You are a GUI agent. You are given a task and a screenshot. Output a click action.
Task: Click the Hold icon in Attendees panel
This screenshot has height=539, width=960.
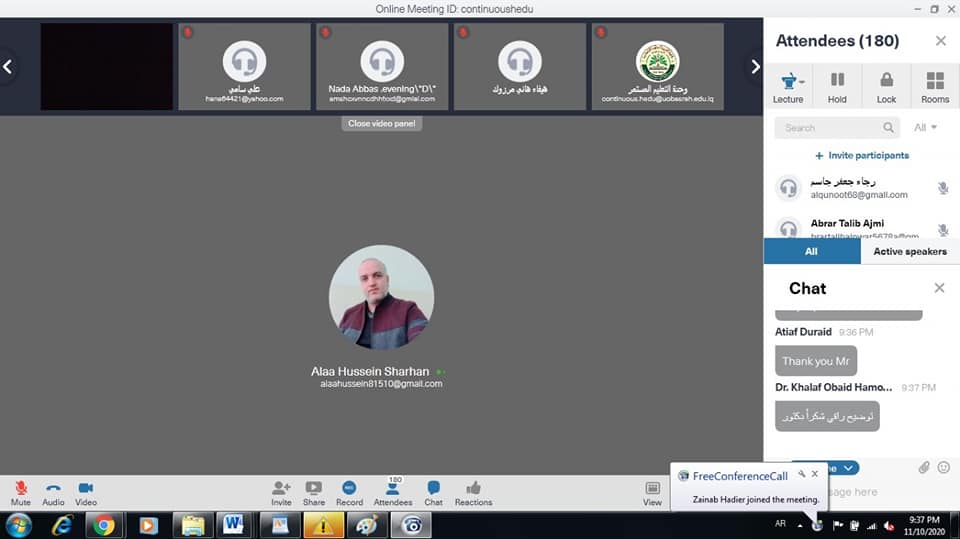pos(837,86)
